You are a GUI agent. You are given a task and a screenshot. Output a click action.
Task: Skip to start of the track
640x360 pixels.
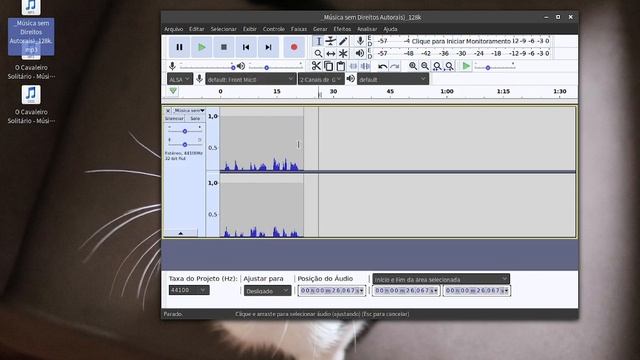[x=246, y=47]
